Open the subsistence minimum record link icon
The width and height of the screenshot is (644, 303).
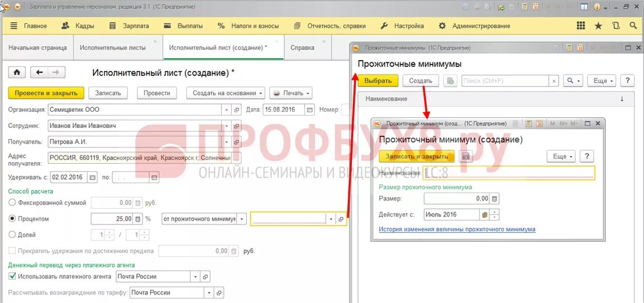(341, 219)
